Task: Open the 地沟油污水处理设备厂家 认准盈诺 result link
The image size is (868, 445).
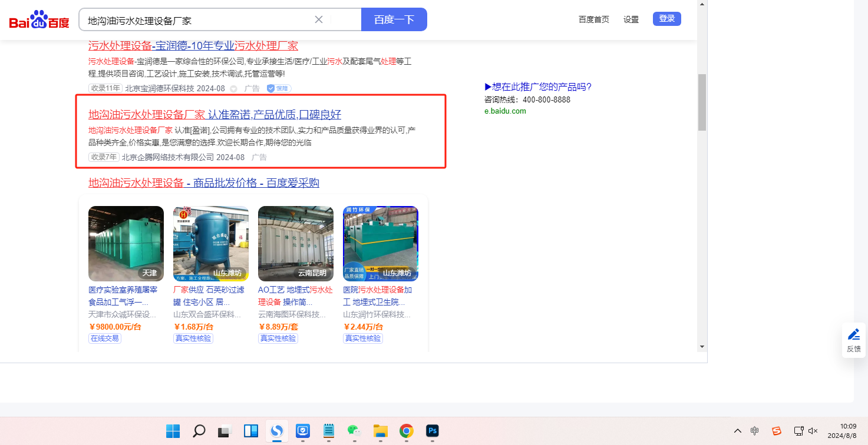Action: 214,114
